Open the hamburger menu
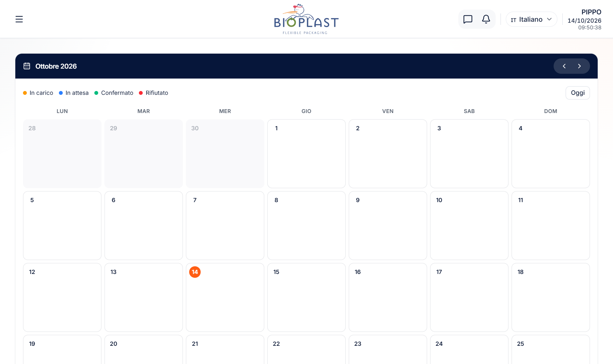 [x=19, y=19]
